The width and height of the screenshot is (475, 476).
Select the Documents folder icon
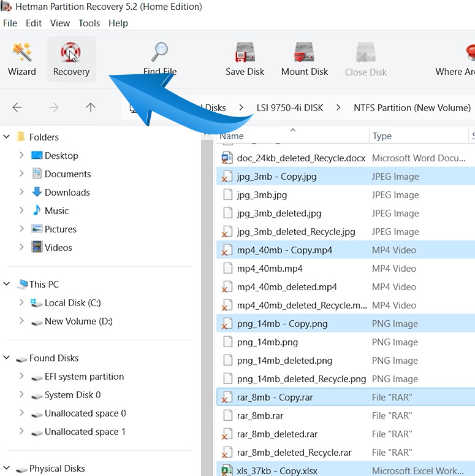(x=37, y=174)
